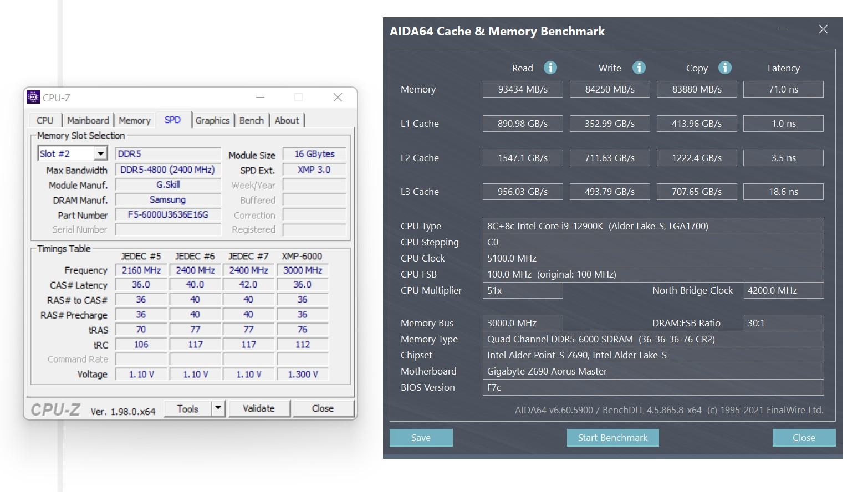Screen dimensions: 868x492
Task: Click the L3 Cache latency value 18.6 ns
Action: 783,192
